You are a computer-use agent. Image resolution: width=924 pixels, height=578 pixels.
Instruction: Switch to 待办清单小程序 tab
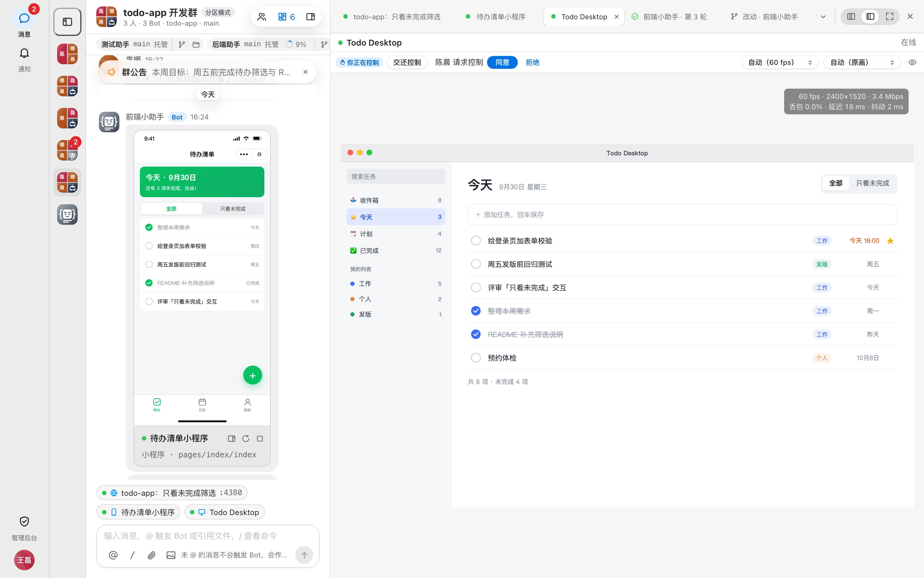pyautogui.click(x=496, y=17)
